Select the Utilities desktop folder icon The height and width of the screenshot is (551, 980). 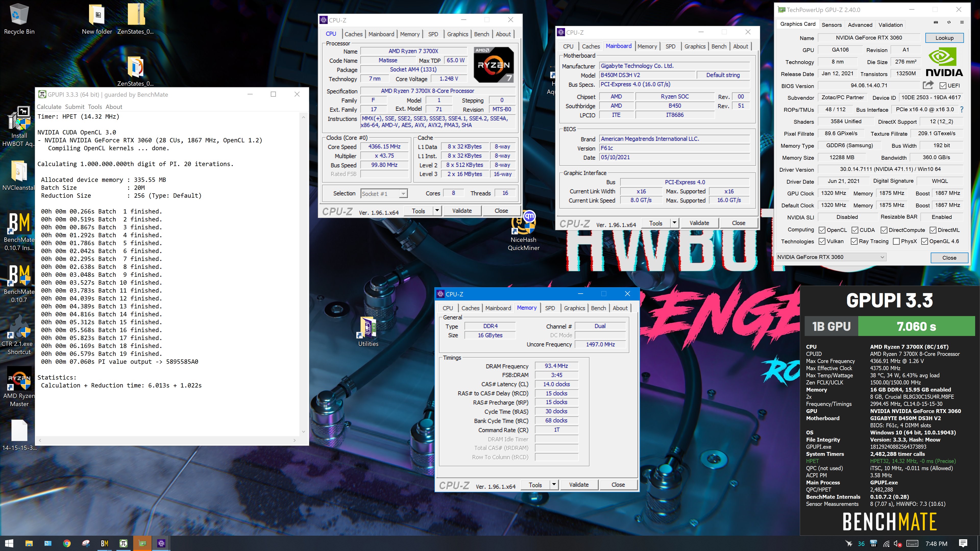pos(368,332)
